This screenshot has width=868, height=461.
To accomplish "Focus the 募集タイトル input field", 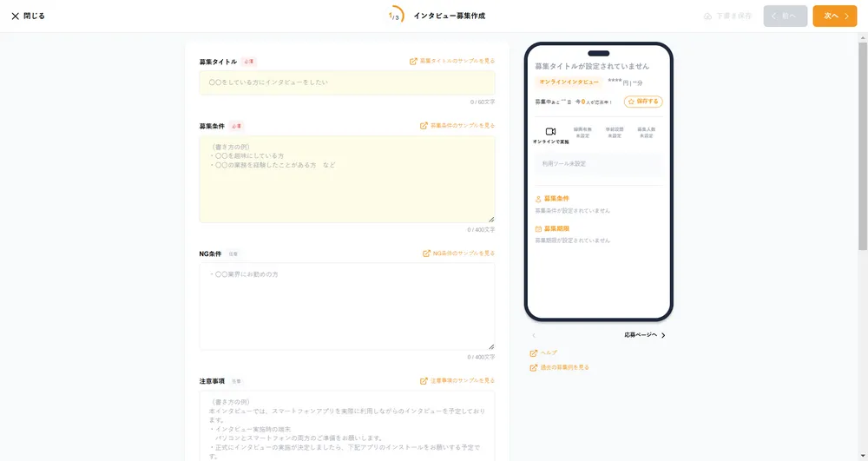I will [x=346, y=82].
